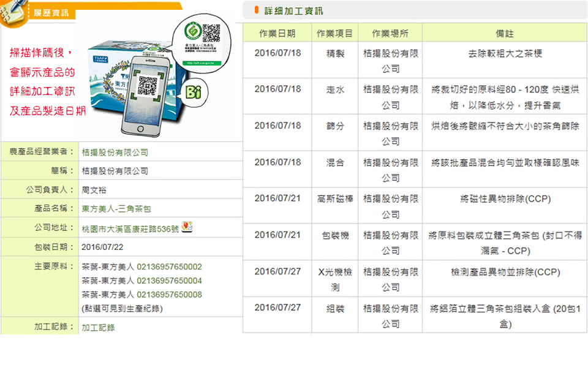The height and width of the screenshot is (370, 588).
Task: Open the green 加工記錄 link
Action: click(98, 328)
